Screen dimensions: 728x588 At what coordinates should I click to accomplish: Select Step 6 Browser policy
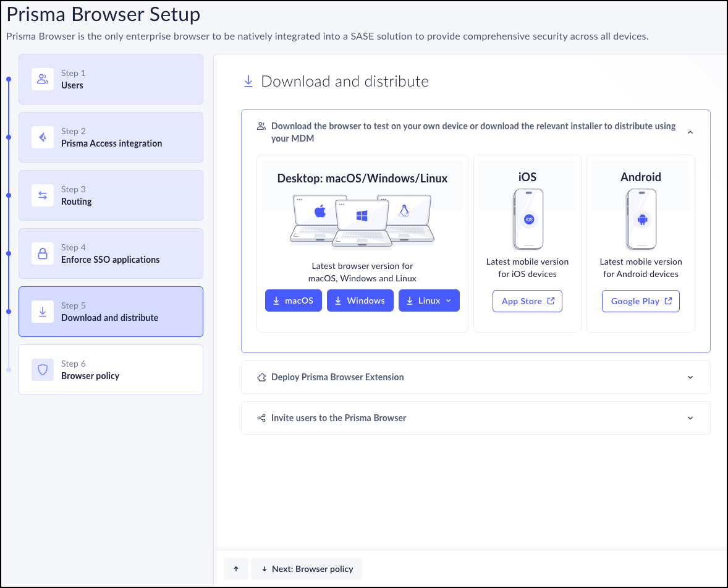click(111, 370)
